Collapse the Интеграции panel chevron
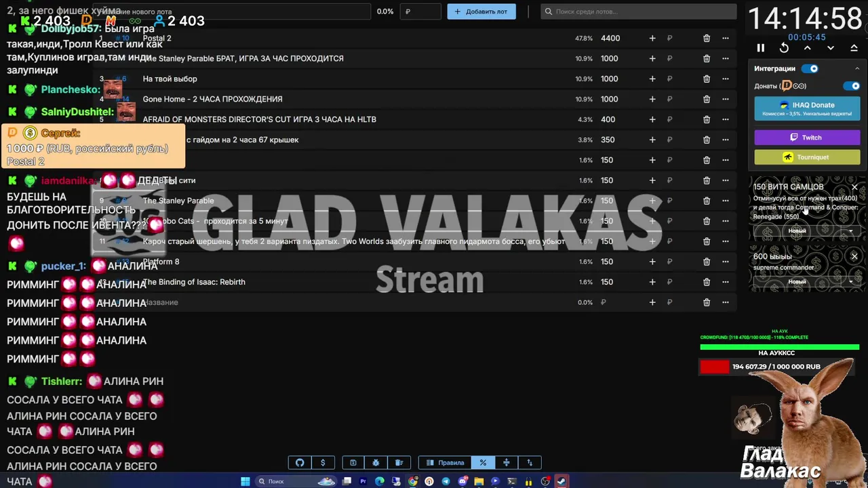The image size is (868, 488). (x=856, y=68)
